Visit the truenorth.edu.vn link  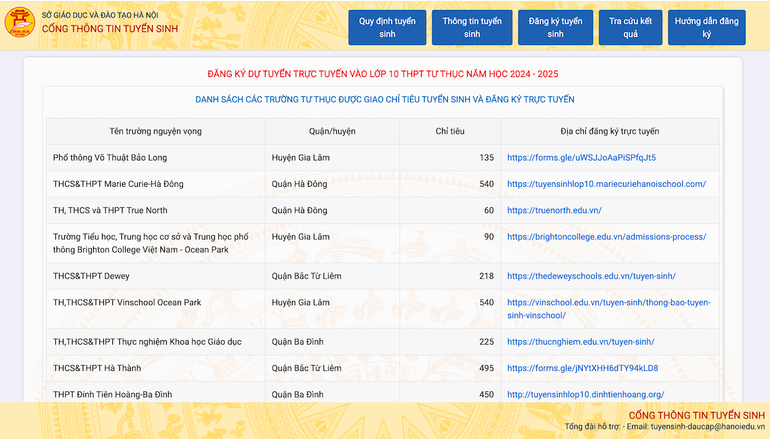(554, 210)
